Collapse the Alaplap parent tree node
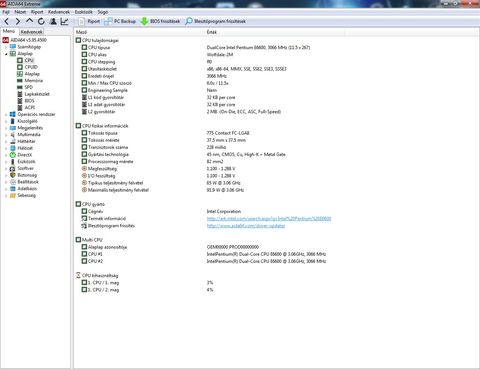The image size is (480, 369). pos(6,54)
